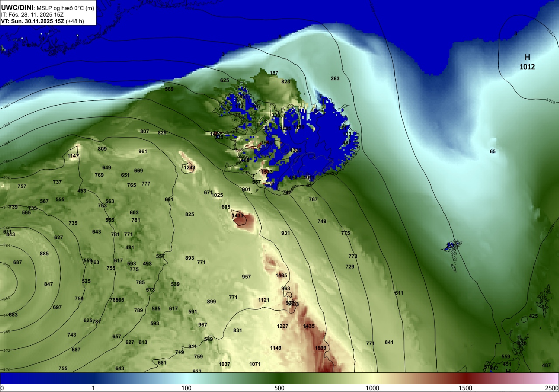Select the 'MSLP og hæð 0°C (m)' header label

click(66, 7)
